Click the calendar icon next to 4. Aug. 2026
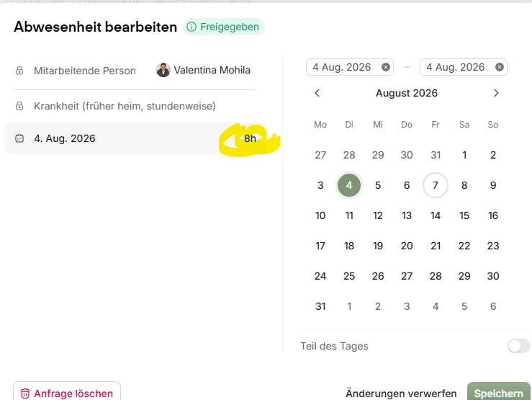This screenshot has width=532, height=400. (x=19, y=138)
